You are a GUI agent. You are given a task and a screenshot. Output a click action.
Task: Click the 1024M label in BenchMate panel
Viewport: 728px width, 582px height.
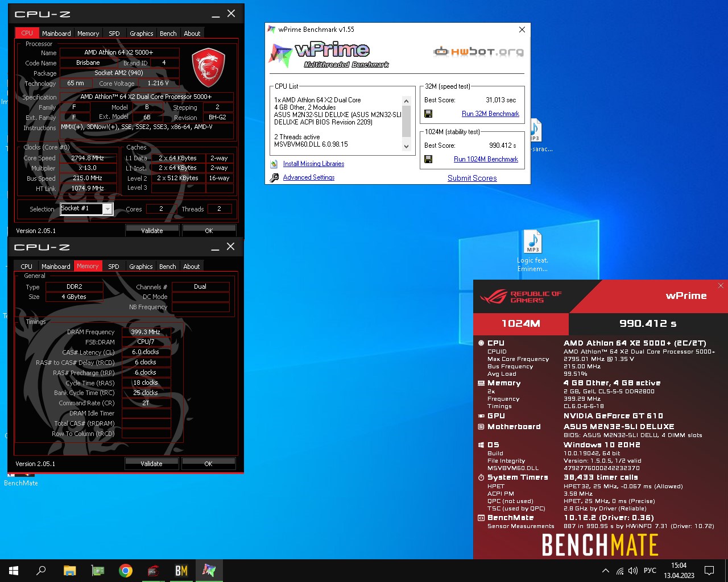coord(520,323)
